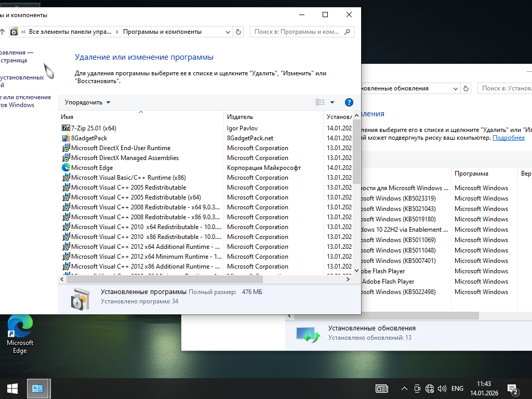Show hidden system tray icons chevron
532x399 pixels.
coord(404,389)
